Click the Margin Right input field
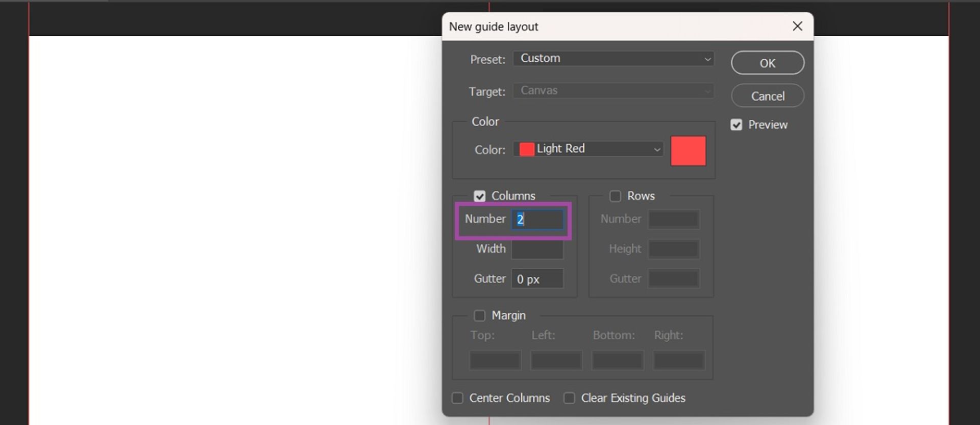 click(678, 360)
